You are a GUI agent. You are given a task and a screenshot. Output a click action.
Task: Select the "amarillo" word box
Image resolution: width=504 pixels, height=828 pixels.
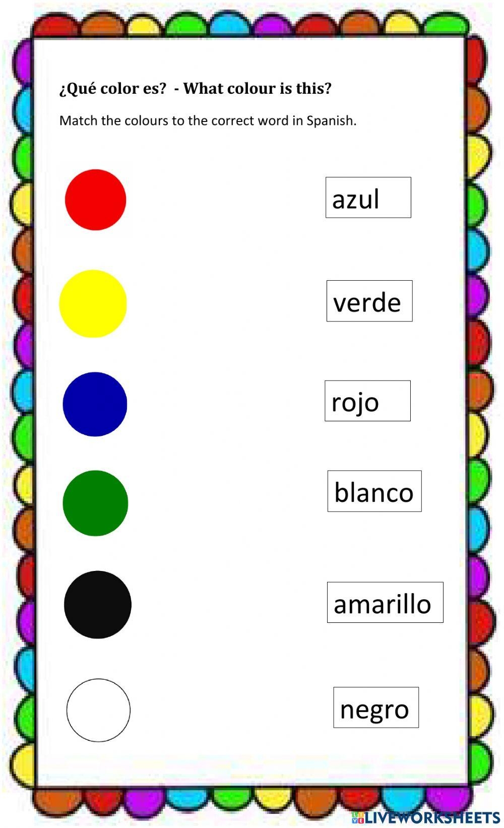click(x=385, y=602)
